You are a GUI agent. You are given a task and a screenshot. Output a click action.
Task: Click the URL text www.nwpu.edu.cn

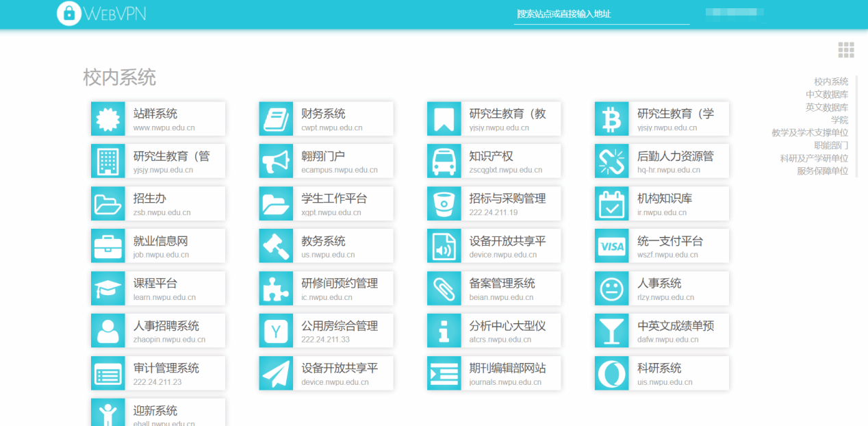click(164, 128)
